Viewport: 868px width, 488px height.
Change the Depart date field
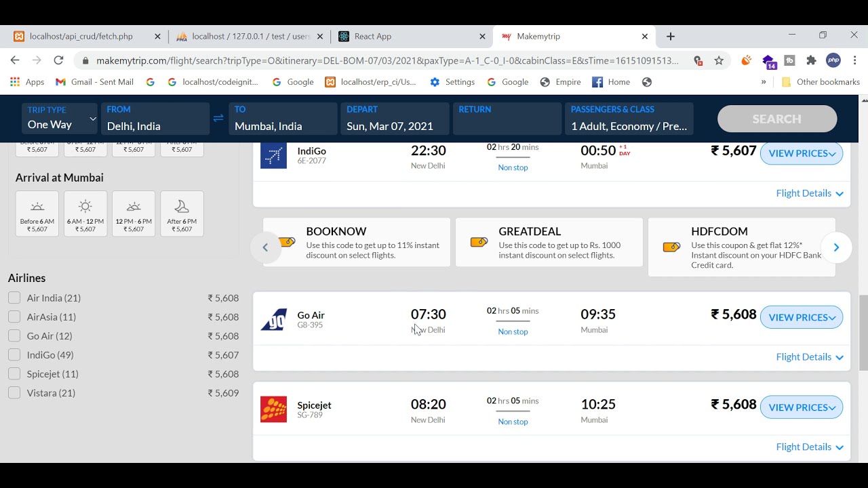pos(395,119)
